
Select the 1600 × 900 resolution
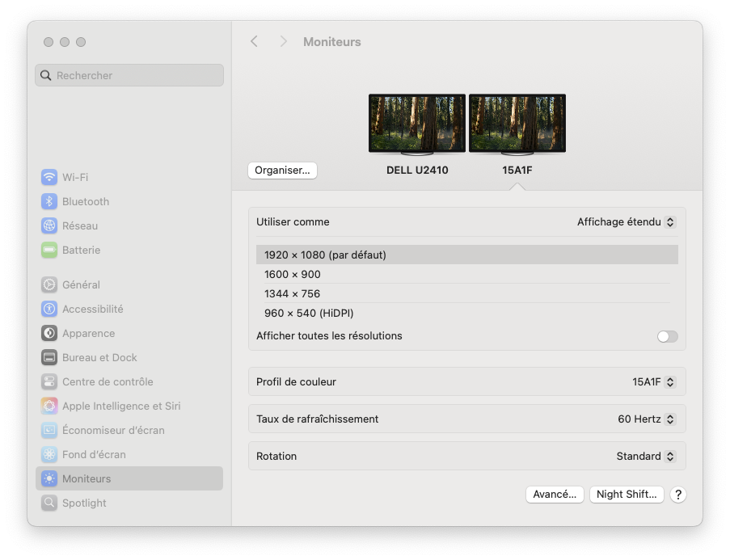(467, 274)
